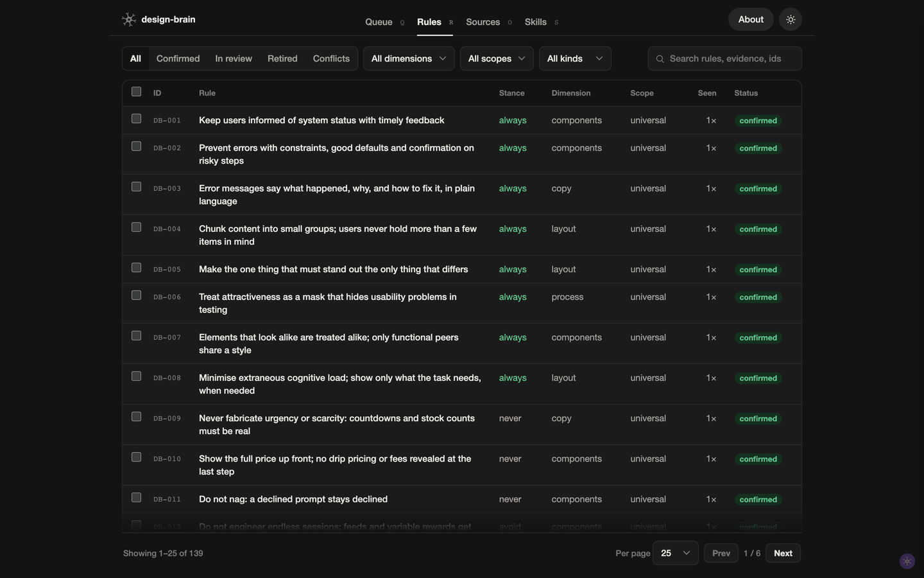Select checkbox for rule DB-005
The height and width of the screenshot is (578, 924).
click(x=136, y=268)
